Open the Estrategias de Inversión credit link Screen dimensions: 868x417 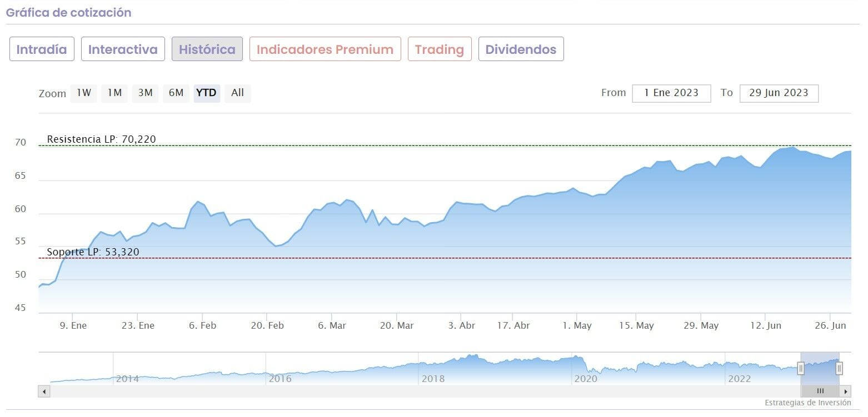pyautogui.click(x=807, y=403)
